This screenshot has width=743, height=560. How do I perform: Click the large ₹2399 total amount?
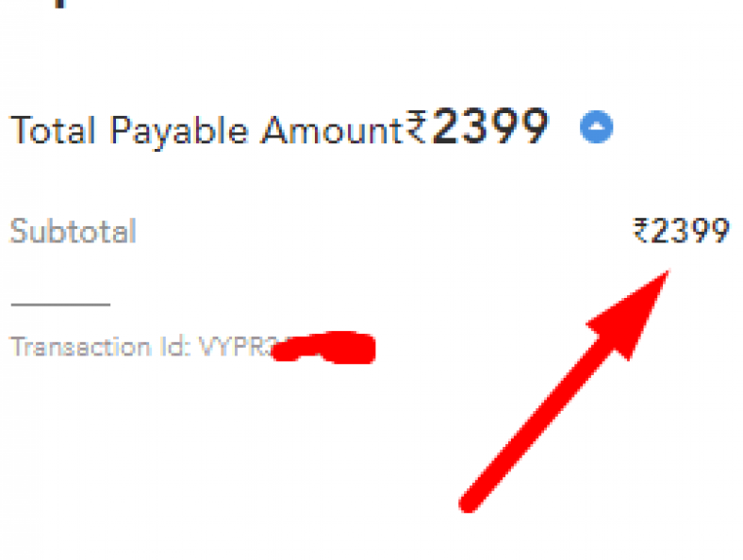(x=477, y=126)
